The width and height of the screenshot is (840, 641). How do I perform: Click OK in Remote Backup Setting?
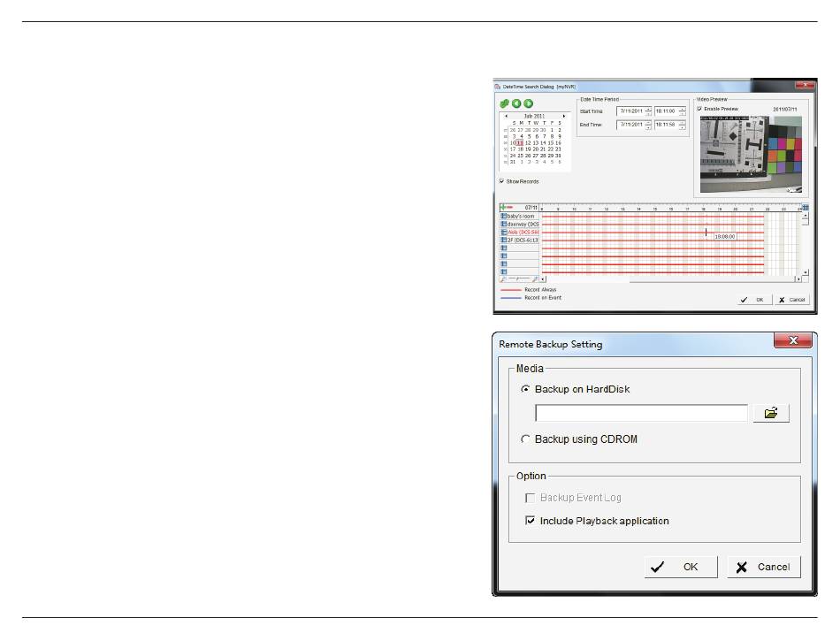click(x=676, y=567)
